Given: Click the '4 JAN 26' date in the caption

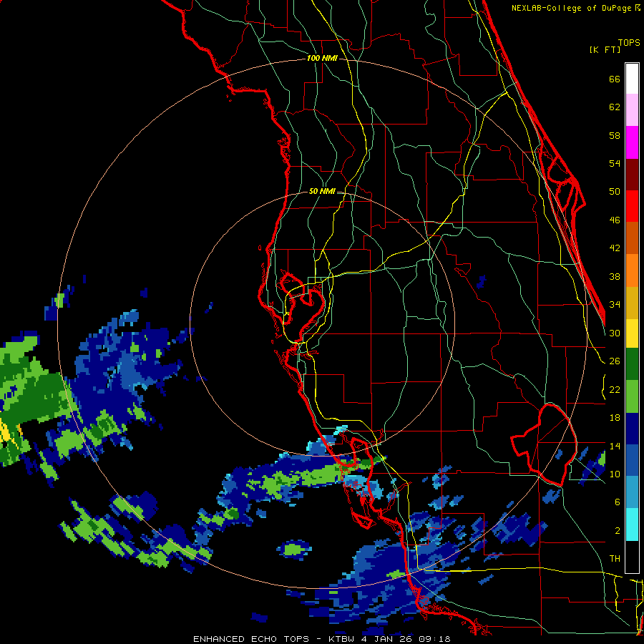Looking at the screenshot, I should click(387, 639).
